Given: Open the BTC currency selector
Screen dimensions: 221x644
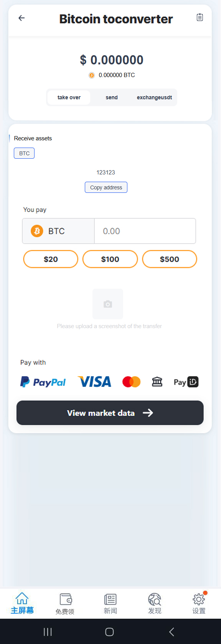Looking at the screenshot, I should click(x=58, y=231).
